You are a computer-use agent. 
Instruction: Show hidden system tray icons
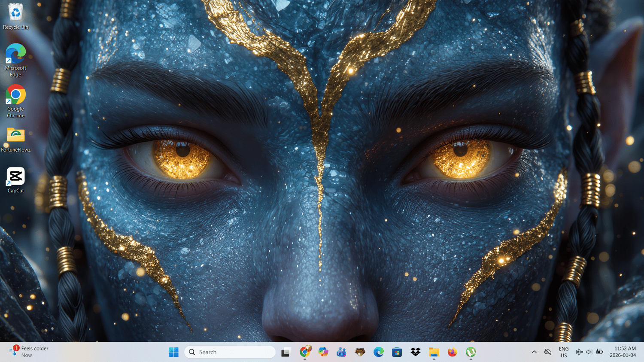pos(534,352)
